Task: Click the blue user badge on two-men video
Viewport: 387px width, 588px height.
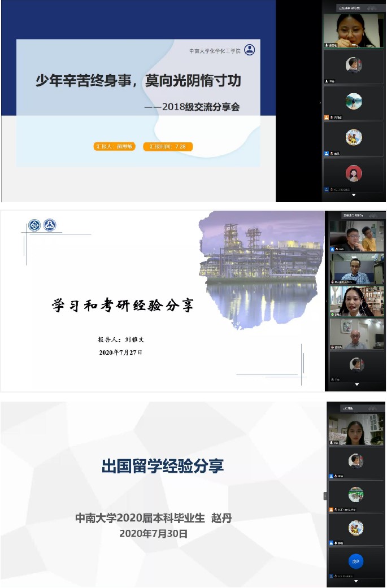Action: [x=333, y=249]
